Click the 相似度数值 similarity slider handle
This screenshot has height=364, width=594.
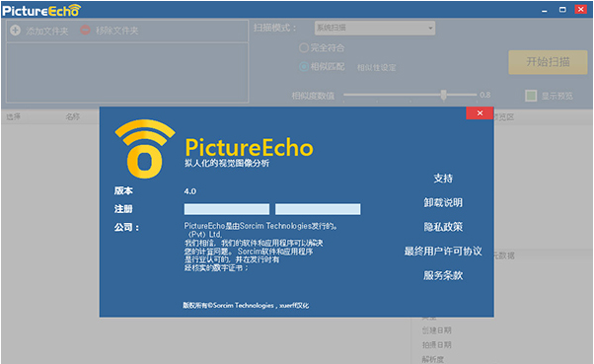[443, 95]
